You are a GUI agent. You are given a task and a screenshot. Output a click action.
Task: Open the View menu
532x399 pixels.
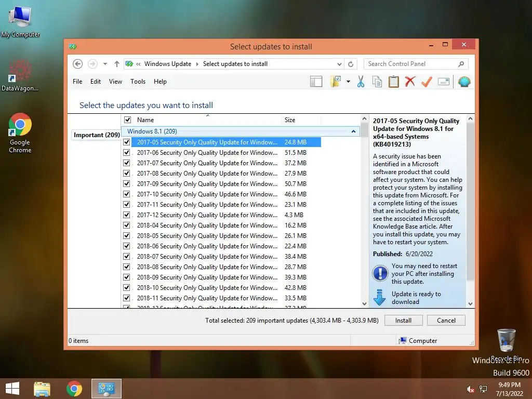coord(115,82)
